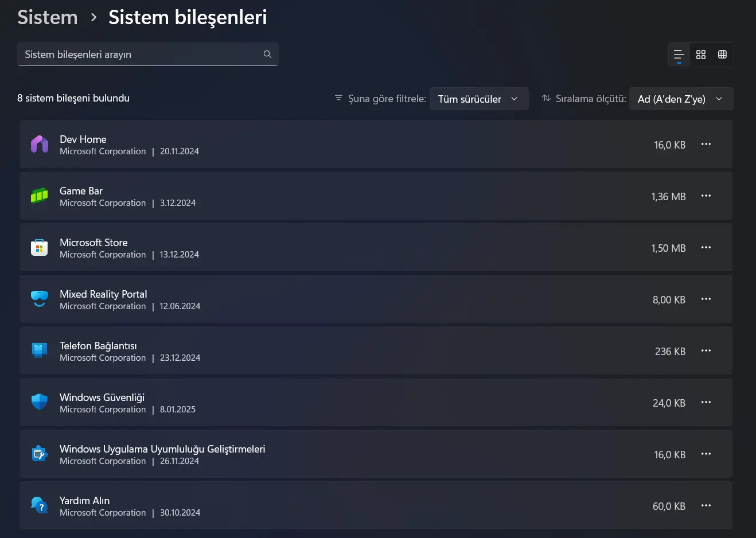This screenshot has width=756, height=538.
Task: Open the three-dot menu for Telefon Bağlantısı
Action: pyautogui.click(x=706, y=350)
